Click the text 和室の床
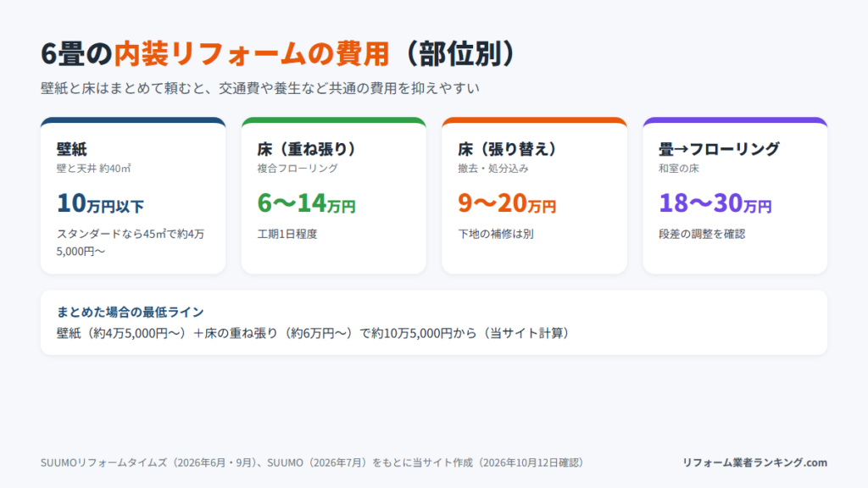Image resolution: width=868 pixels, height=488 pixels. [679, 169]
